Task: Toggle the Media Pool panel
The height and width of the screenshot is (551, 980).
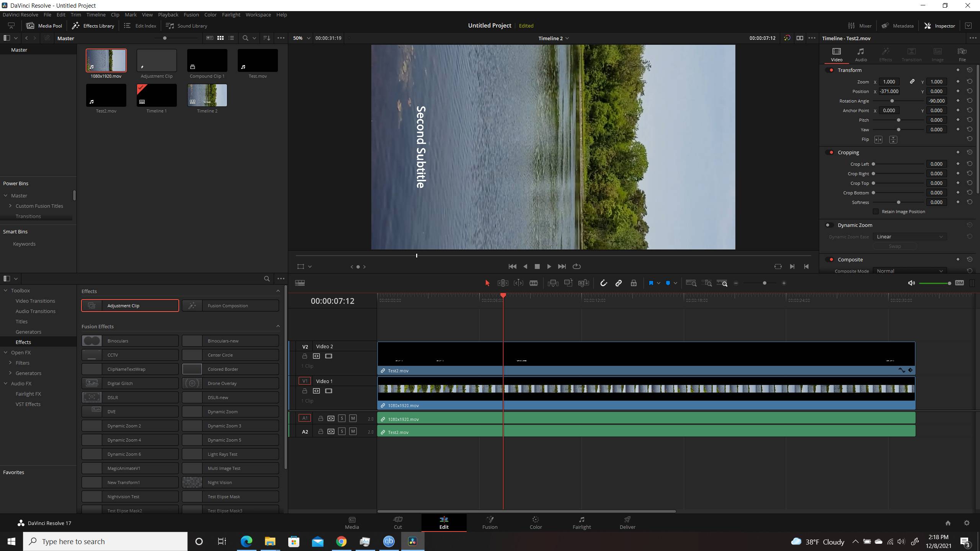Action: click(x=44, y=26)
